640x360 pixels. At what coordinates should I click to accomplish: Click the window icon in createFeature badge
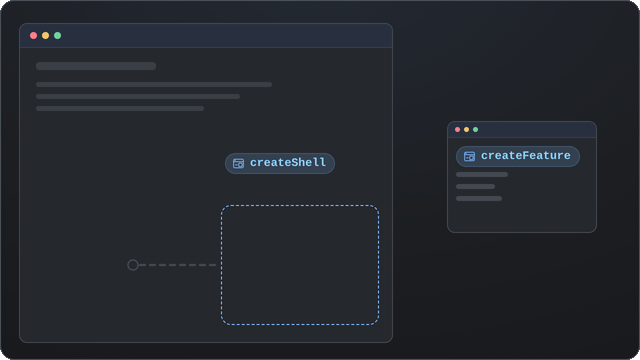point(469,156)
